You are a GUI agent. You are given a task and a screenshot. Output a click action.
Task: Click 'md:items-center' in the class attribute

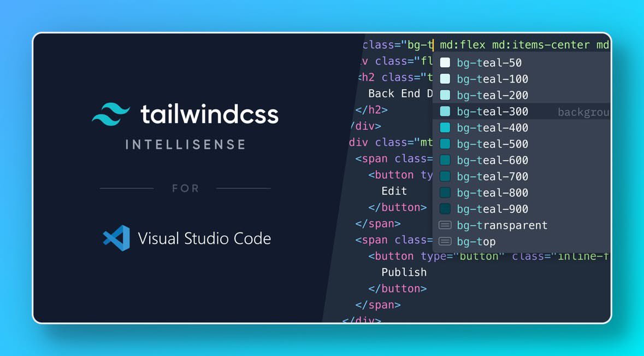[x=541, y=45]
